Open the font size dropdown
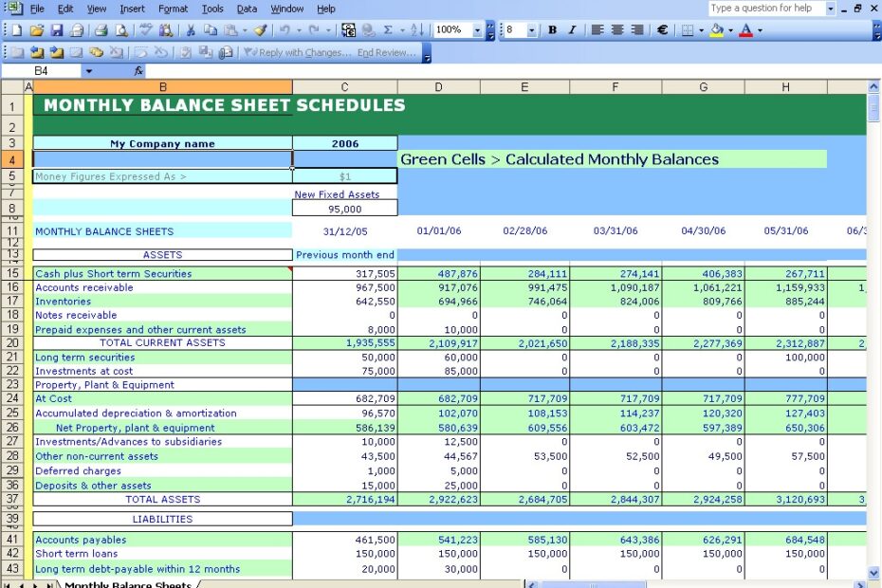The width and height of the screenshot is (882, 588). tap(531, 29)
